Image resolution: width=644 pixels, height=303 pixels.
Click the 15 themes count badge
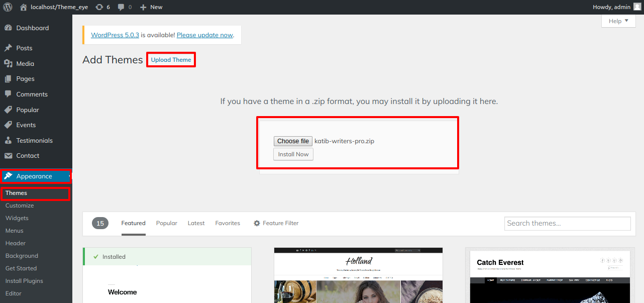pos(100,223)
